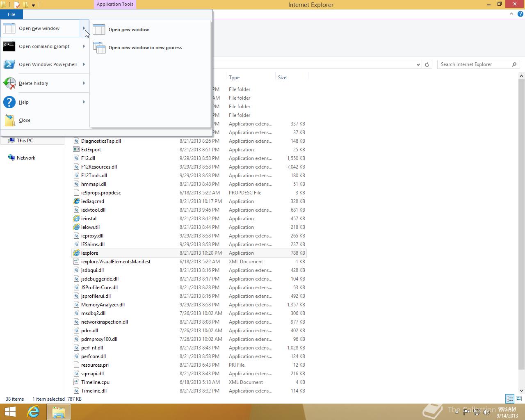Select sqmapi.dll file
525x420 pixels.
[x=92, y=374]
